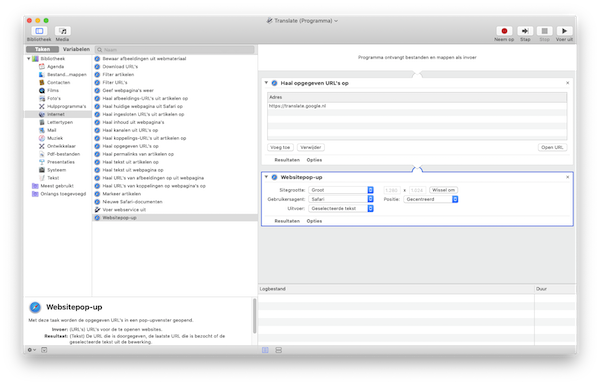Collapse the Haal opgegeven URL's op action
Screen dimensions: 600x385
pyautogui.click(x=266, y=83)
